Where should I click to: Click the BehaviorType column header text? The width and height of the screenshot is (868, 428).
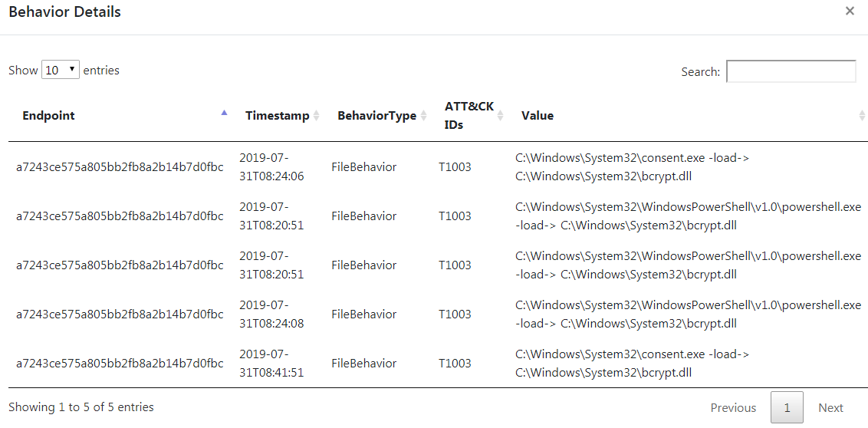(x=376, y=116)
